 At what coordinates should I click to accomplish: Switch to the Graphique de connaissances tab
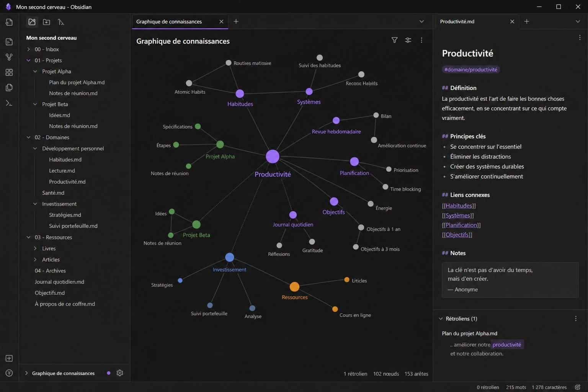169,21
